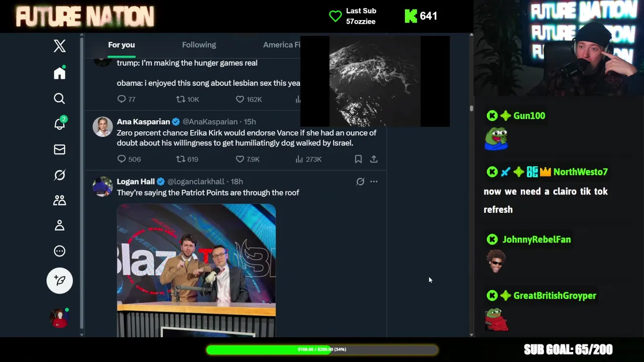Click the feed's vertical scrollbar thumb
Screen dimensions: 644x362
(471, 108)
